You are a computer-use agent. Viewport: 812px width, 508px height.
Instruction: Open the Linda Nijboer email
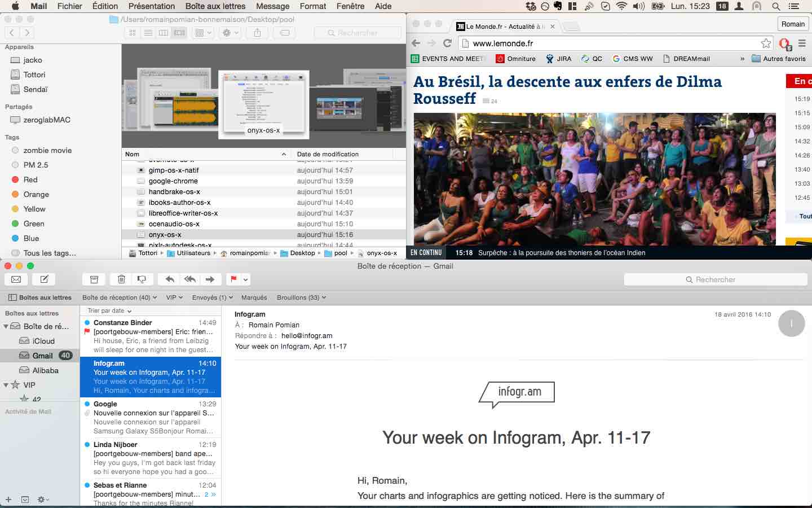(x=151, y=458)
